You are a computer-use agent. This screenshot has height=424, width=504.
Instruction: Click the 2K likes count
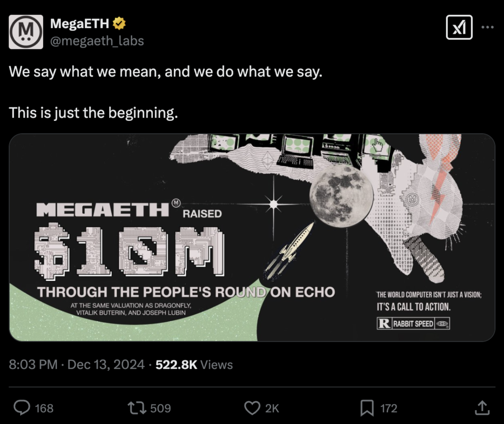272,408
